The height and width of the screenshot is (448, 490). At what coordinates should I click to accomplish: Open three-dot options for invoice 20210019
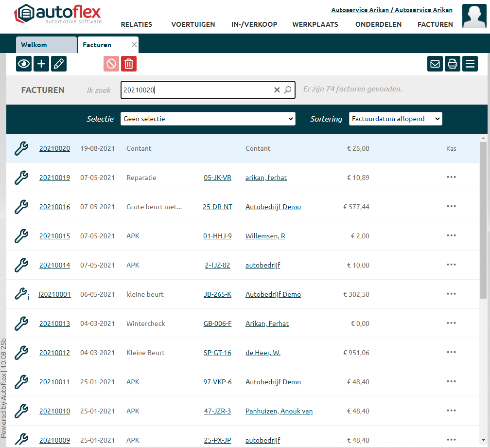451,177
